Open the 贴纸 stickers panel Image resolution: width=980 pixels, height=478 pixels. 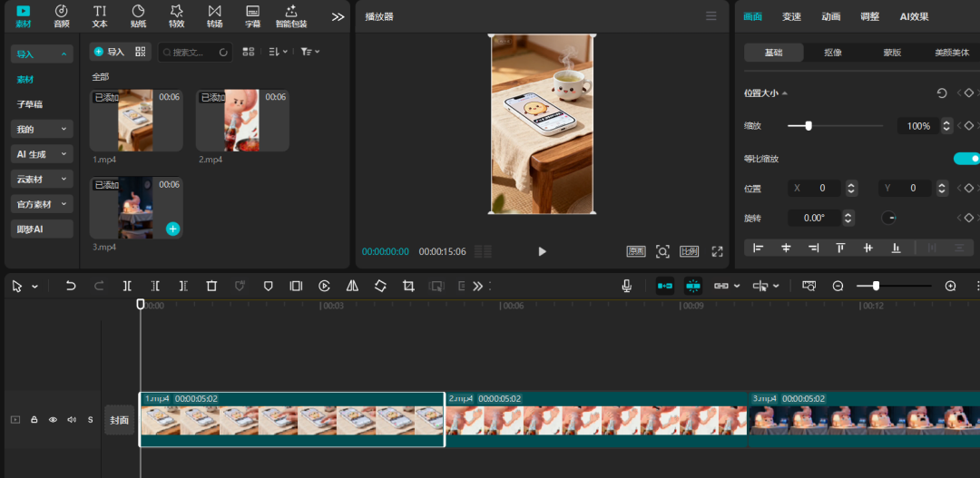[138, 15]
